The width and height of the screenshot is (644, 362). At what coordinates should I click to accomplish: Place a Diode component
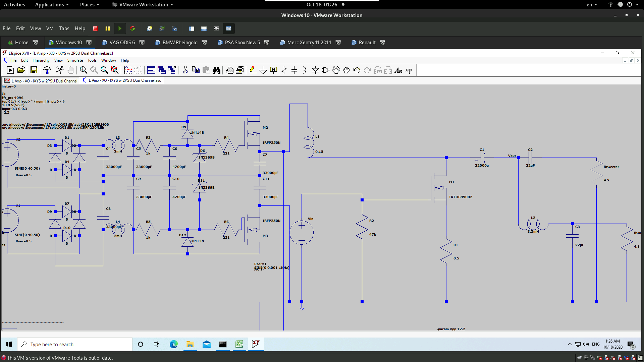coord(315,70)
